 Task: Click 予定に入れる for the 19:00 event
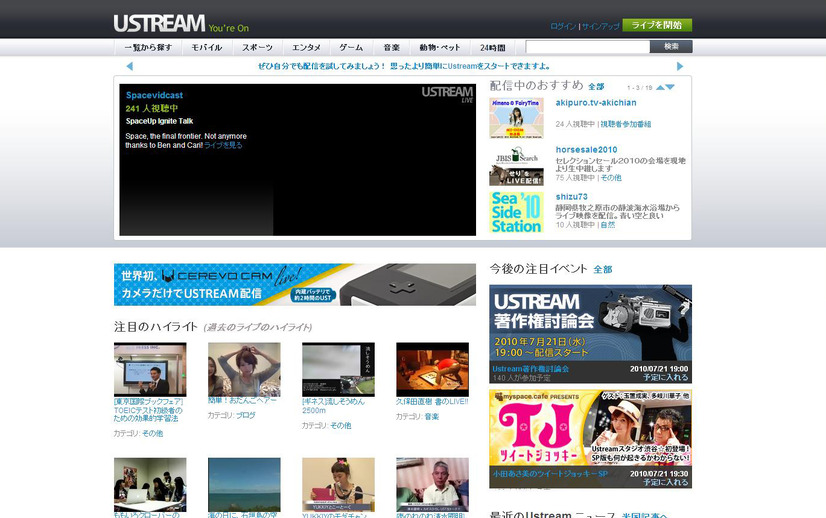click(666, 377)
